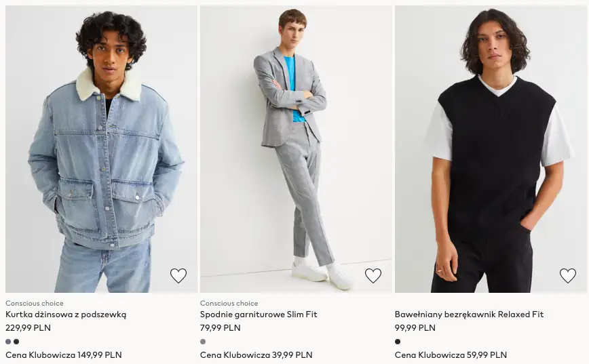Pick the gray swatch under suit trousers
589x364 pixels.
(203, 342)
